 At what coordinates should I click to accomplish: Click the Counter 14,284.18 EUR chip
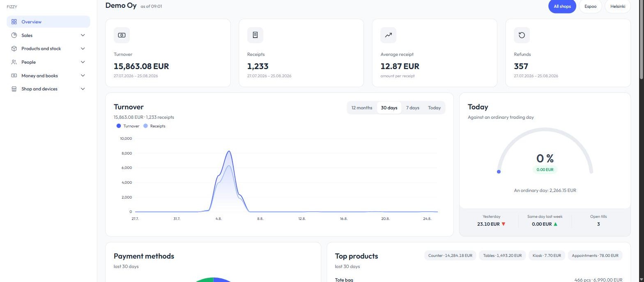[x=450, y=256]
